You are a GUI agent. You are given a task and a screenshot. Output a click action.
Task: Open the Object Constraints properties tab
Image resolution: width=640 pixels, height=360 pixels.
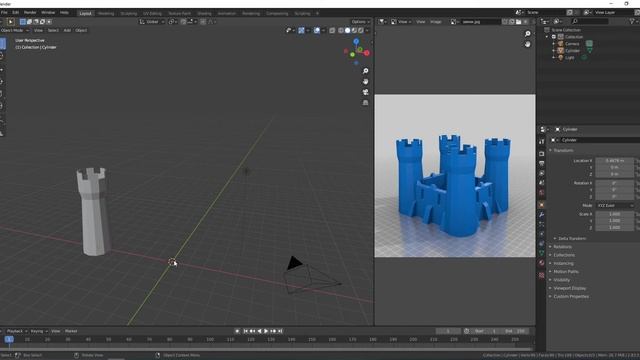pyautogui.click(x=542, y=244)
